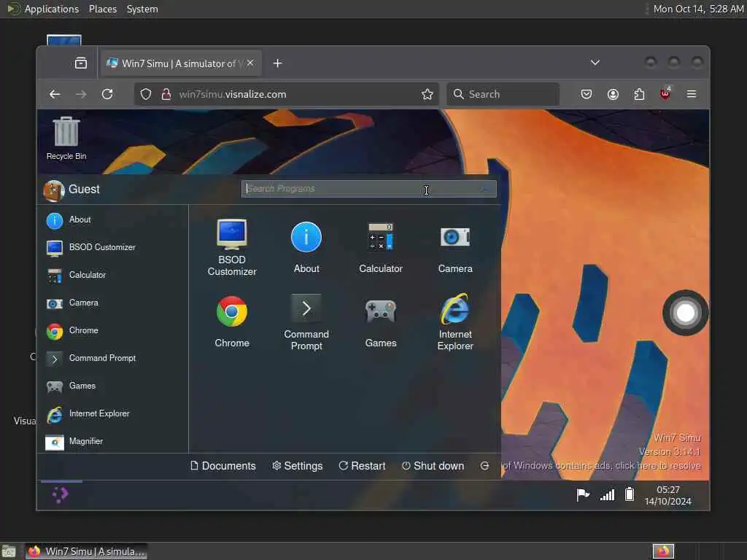747x560 pixels.
Task: Open the Camera tile in grid
Action: (x=455, y=248)
